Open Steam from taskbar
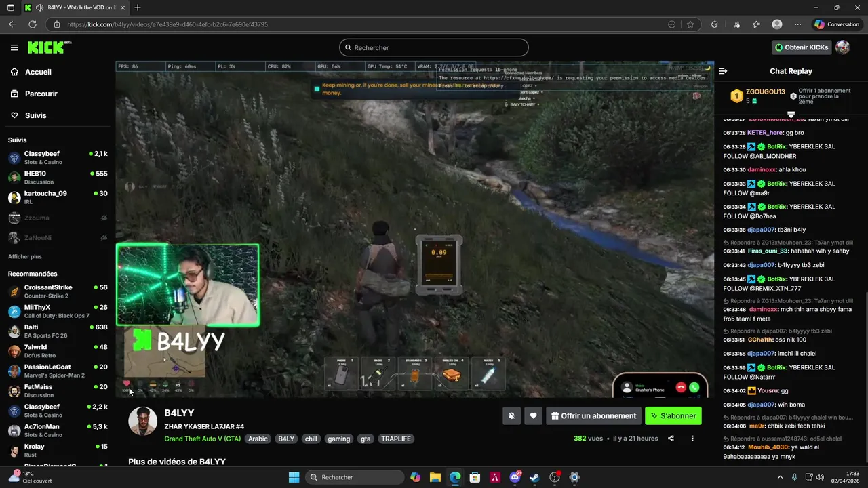This screenshot has width=868, height=488. (534, 477)
